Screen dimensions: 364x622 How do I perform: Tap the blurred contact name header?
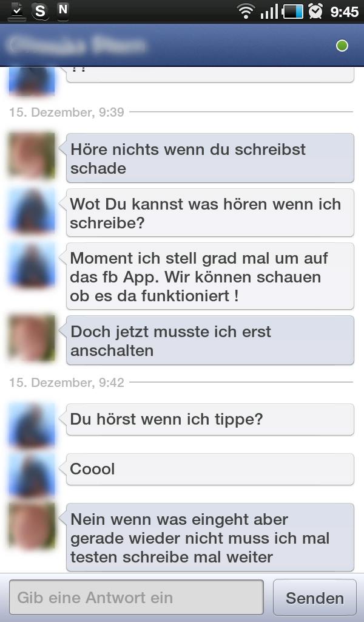(76, 46)
